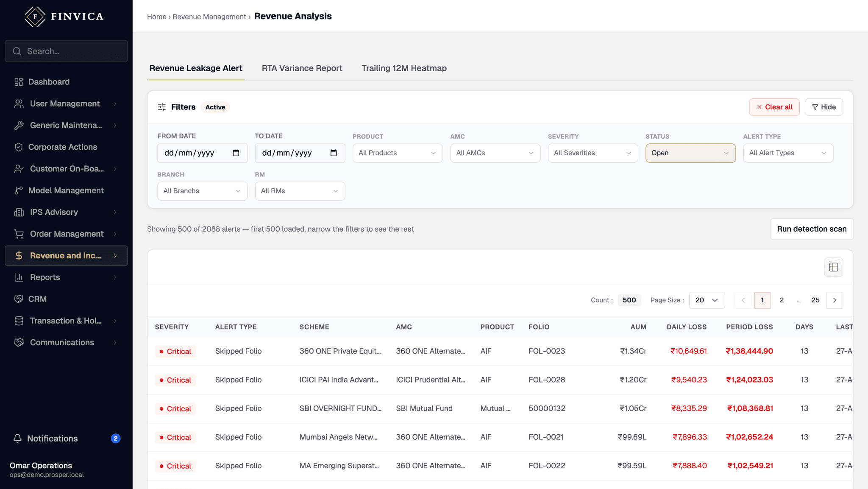Clear all active filters
Viewport: 868px width, 489px height.
coord(774,107)
